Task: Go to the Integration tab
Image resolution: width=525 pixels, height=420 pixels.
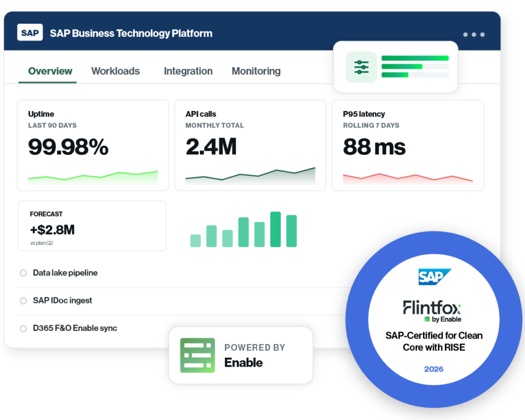Action: pyautogui.click(x=188, y=71)
